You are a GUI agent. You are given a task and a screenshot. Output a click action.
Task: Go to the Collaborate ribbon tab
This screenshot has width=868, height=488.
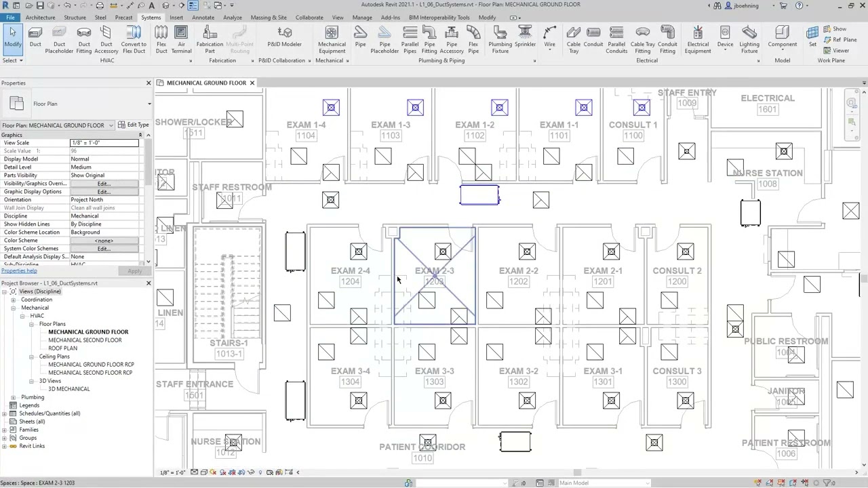[309, 18]
